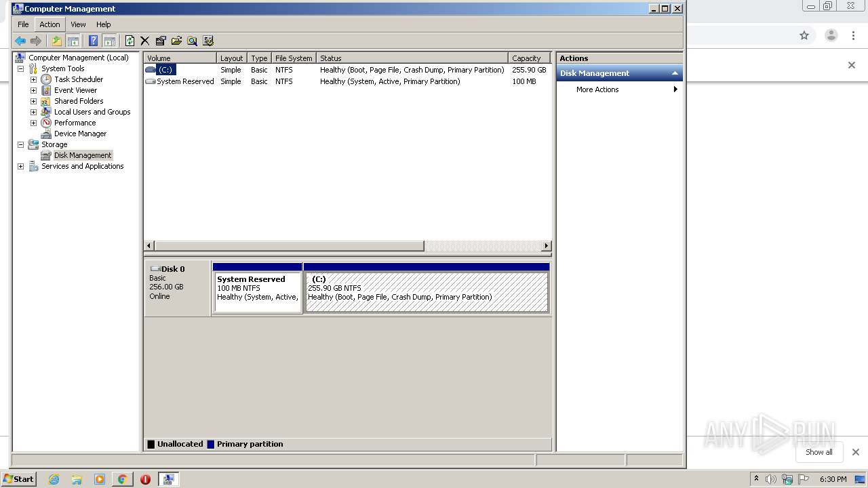This screenshot has width=868, height=488.
Task: Expand the Shared Folders plus box
Action: 33,101
